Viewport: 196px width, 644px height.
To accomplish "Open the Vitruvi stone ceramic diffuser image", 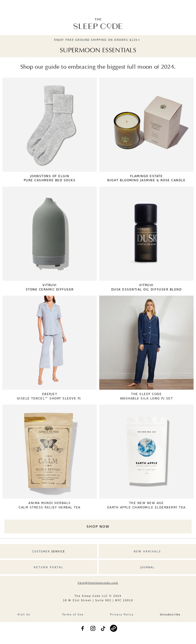I will (x=50, y=234).
